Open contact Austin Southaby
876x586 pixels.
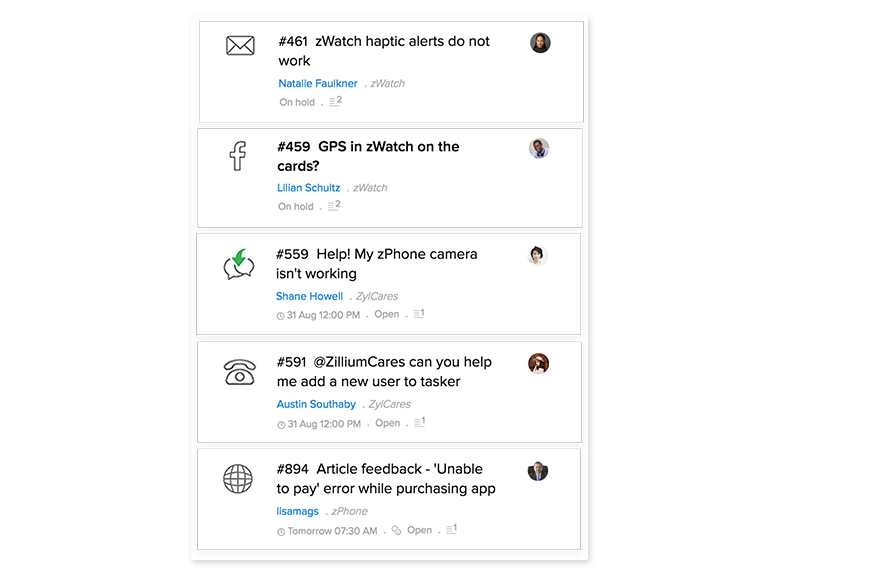pyautogui.click(x=316, y=404)
